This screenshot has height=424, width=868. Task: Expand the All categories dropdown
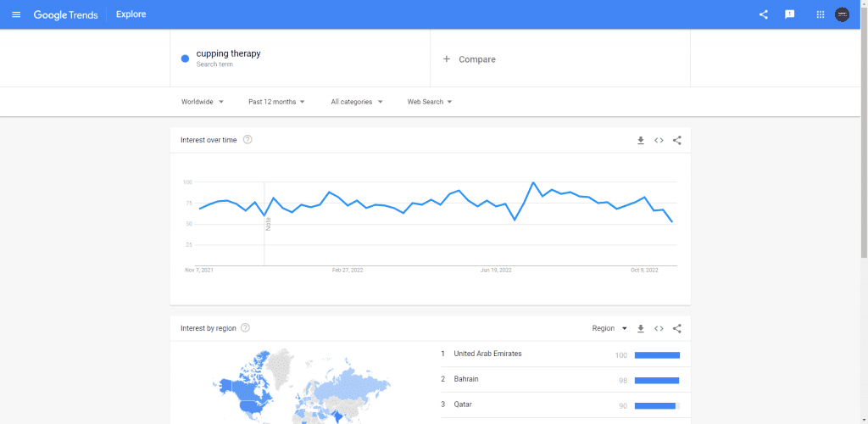357,102
